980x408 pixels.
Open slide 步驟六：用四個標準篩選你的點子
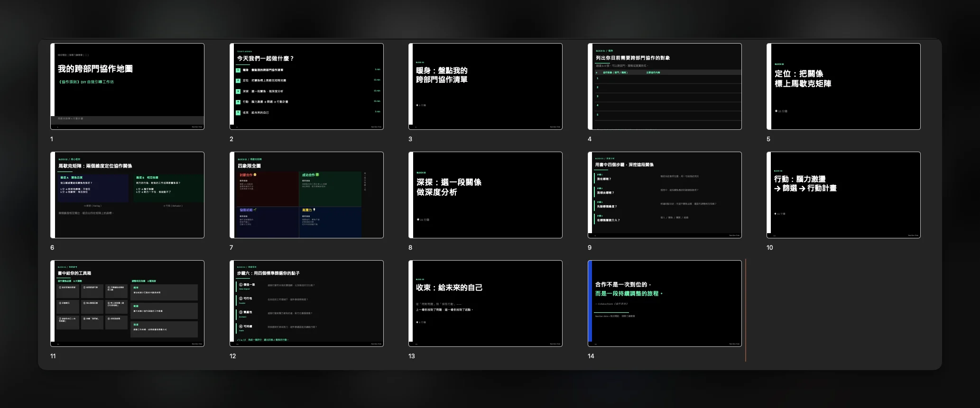[306, 303]
